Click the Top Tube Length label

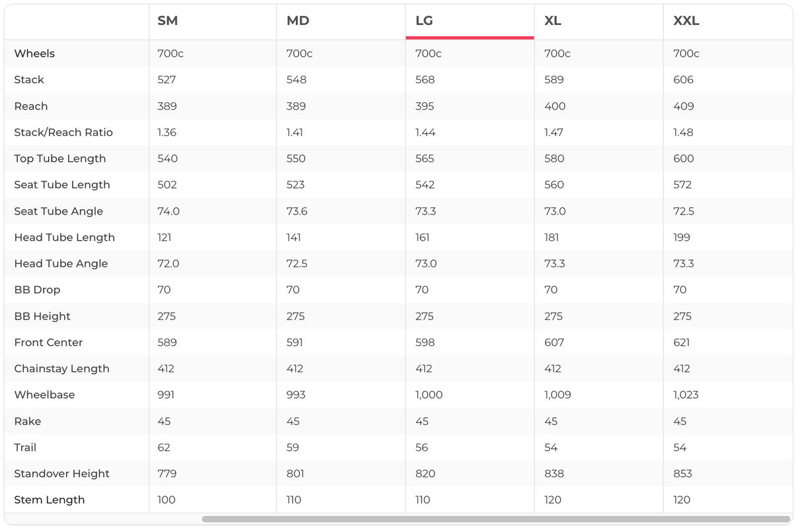pos(60,158)
